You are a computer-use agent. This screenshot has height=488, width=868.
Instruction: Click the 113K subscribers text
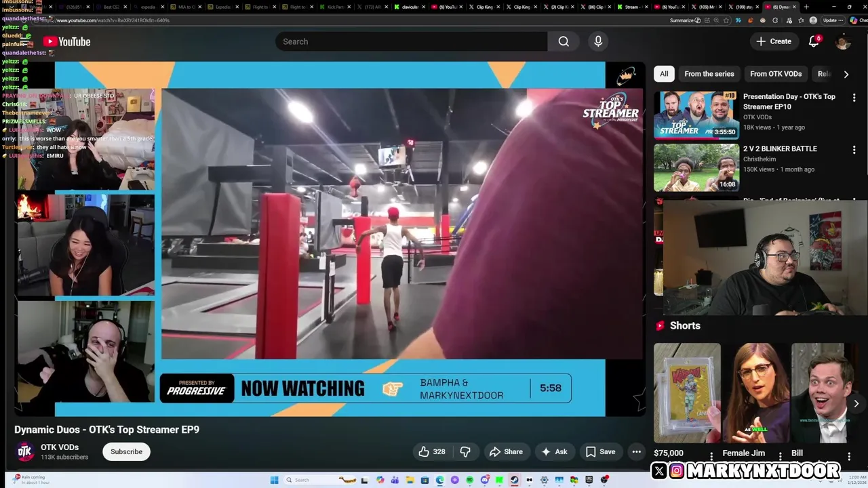pos(64,457)
